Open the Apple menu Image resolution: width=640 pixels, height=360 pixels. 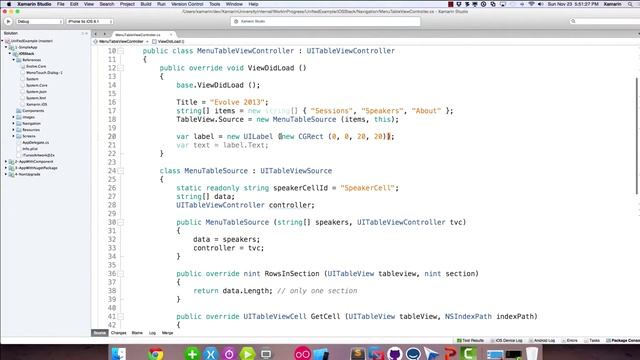coord(9,4)
